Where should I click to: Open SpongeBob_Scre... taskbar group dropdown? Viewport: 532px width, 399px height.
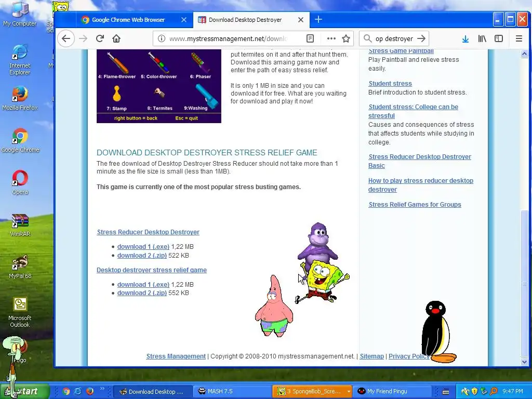tap(348, 392)
